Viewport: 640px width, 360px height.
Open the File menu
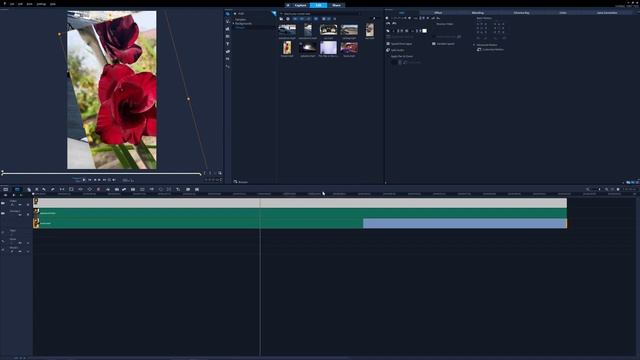(x=12, y=4)
